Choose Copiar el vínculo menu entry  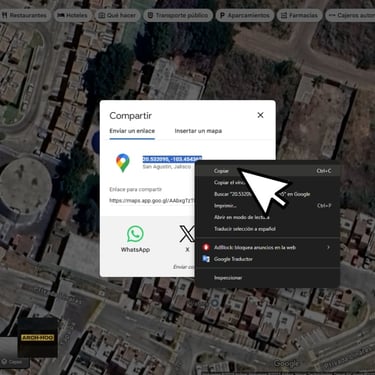[267, 183]
